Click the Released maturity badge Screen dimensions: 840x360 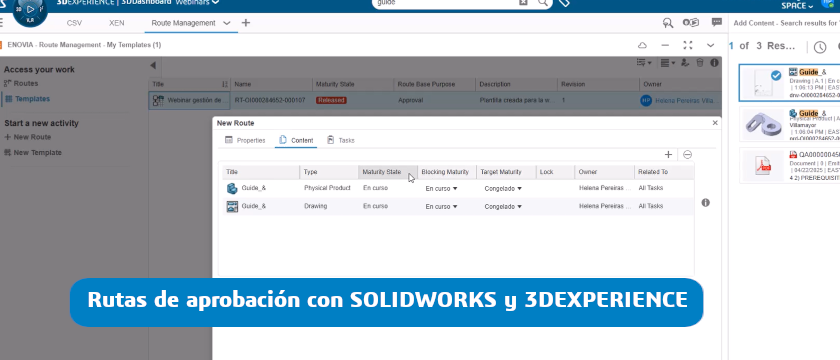tap(331, 100)
